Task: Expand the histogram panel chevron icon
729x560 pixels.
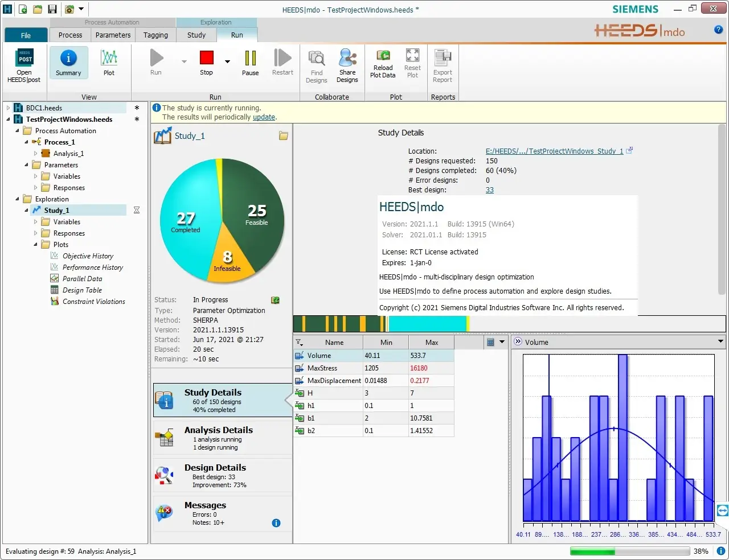Action: point(518,342)
